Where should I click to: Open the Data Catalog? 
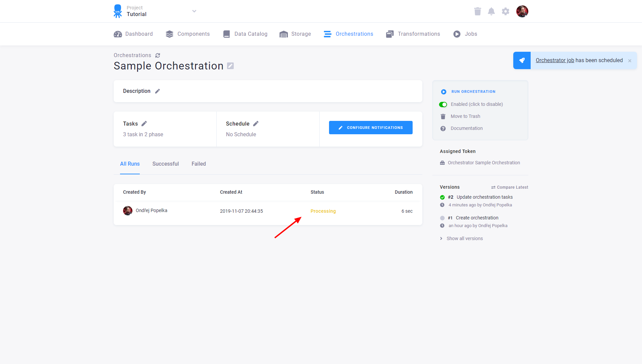tap(245, 34)
